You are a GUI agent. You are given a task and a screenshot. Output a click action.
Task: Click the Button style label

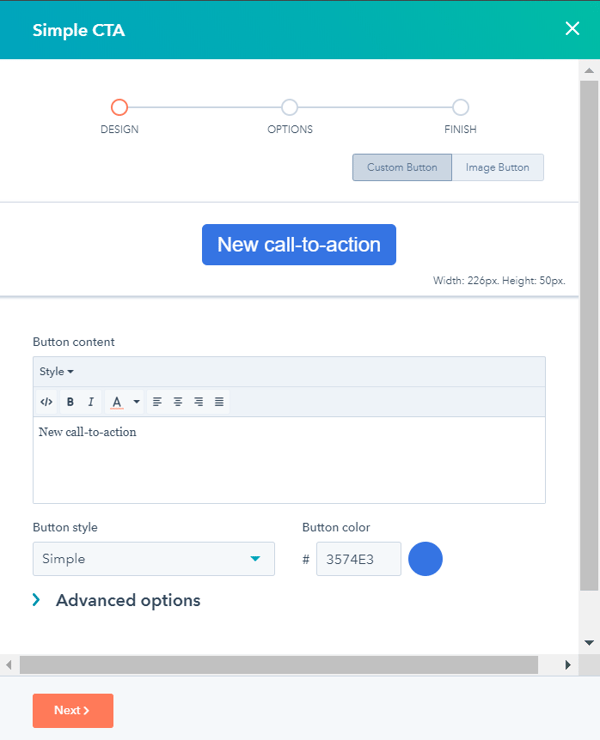pos(65,527)
